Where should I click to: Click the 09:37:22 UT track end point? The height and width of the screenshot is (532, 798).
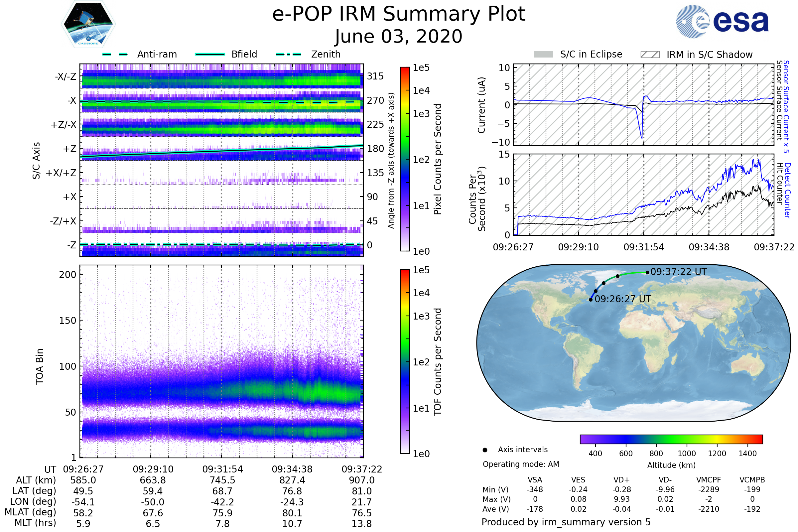coord(648,272)
